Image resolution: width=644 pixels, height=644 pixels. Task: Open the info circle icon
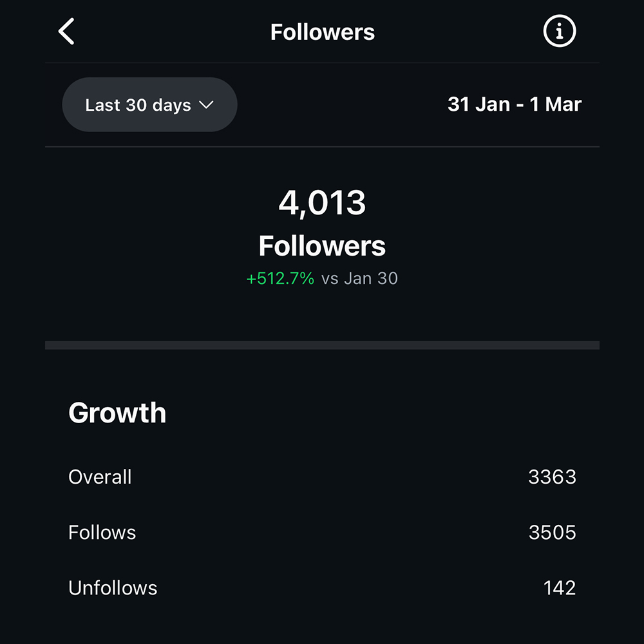pos(559,32)
